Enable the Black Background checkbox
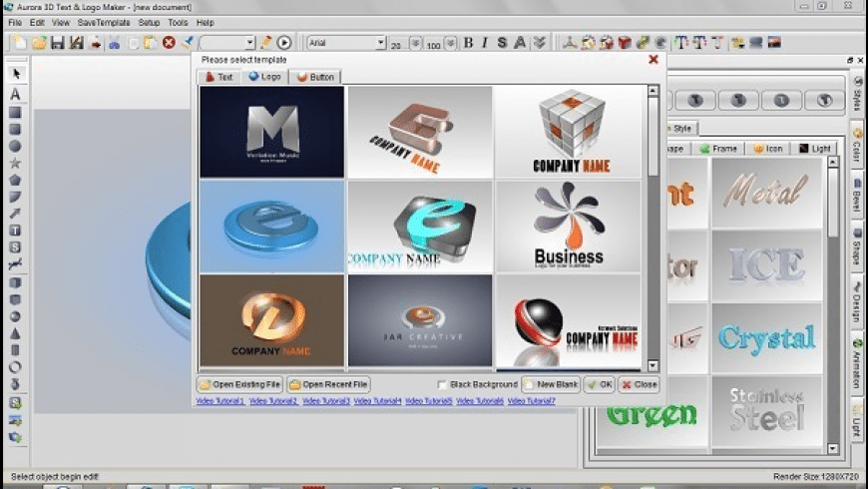 (441, 384)
